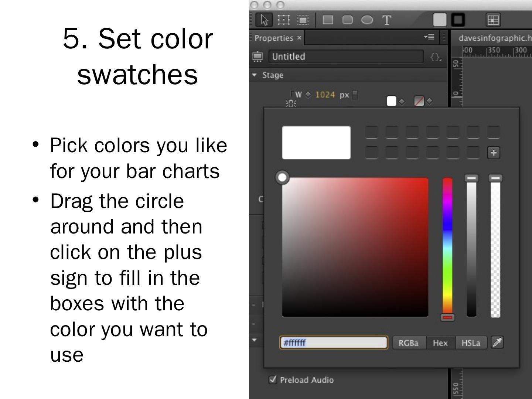
Task: Open the Properties panel options menu
Action: pyautogui.click(x=429, y=37)
